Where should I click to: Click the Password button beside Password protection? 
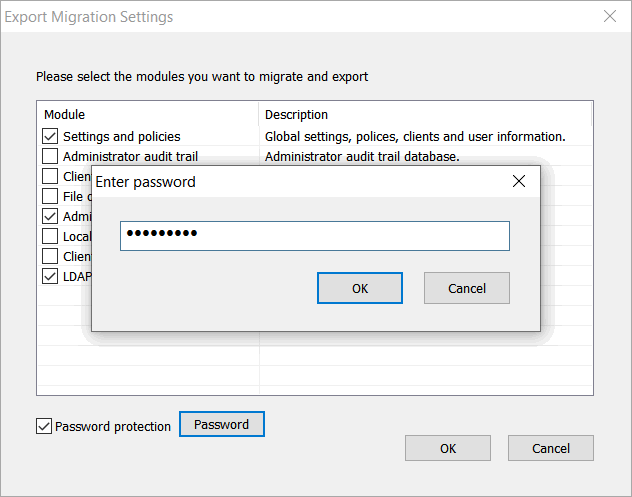[x=221, y=424]
